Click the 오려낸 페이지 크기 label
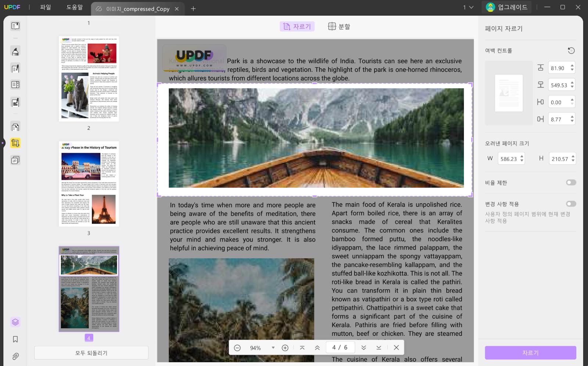588x366 pixels. (507, 143)
